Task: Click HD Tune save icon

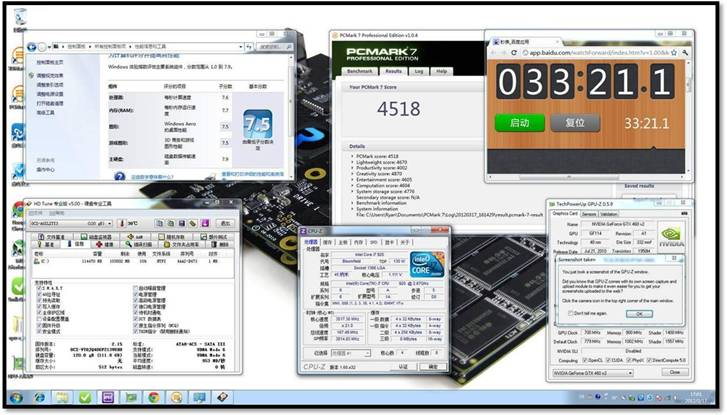Action: click(x=182, y=223)
